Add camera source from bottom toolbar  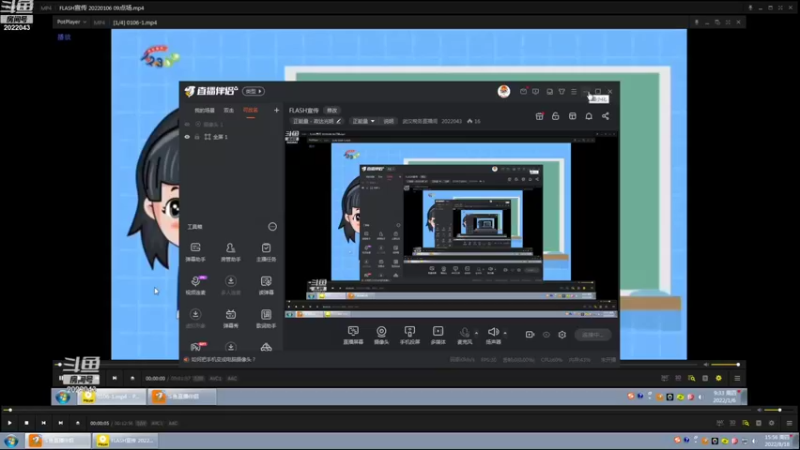click(x=381, y=335)
